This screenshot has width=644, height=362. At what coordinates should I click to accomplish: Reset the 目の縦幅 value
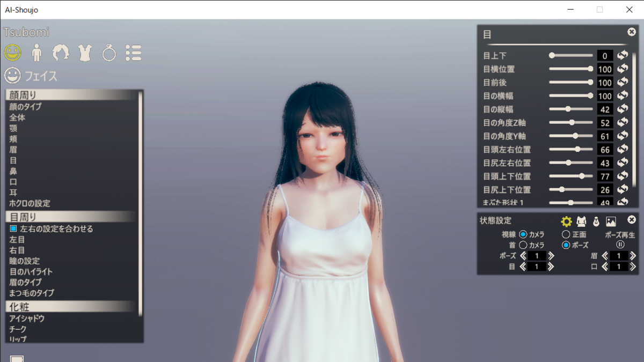623,109
